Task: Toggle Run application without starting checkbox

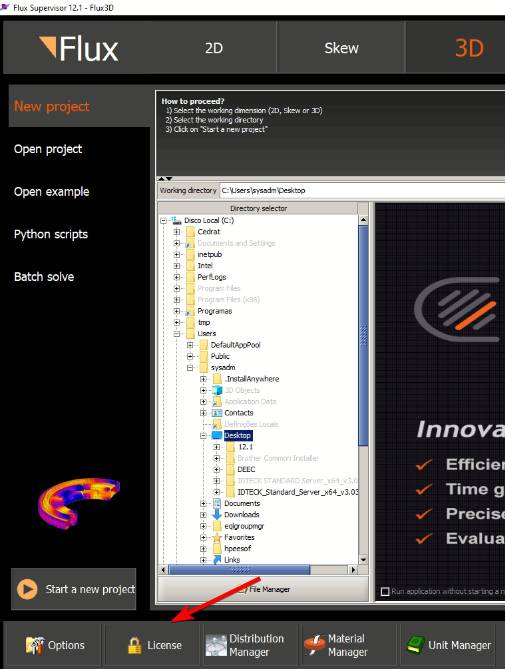Action: click(385, 591)
